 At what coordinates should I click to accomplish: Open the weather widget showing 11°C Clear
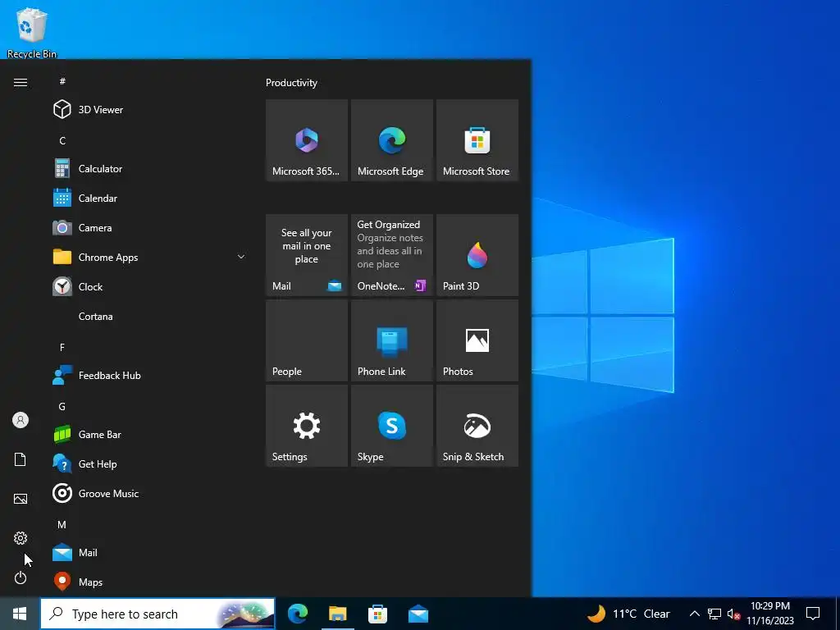click(628, 614)
